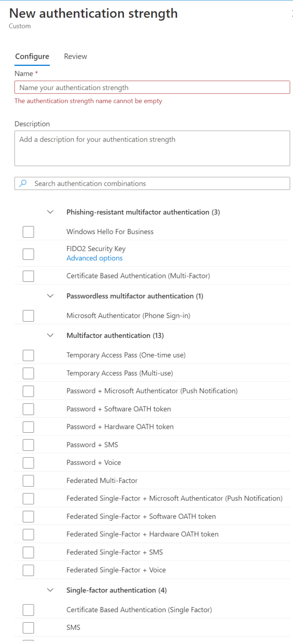This screenshot has height=644, width=293.
Task: Select Certificate Based Authentication (Single Factor)
Action: coord(28,610)
